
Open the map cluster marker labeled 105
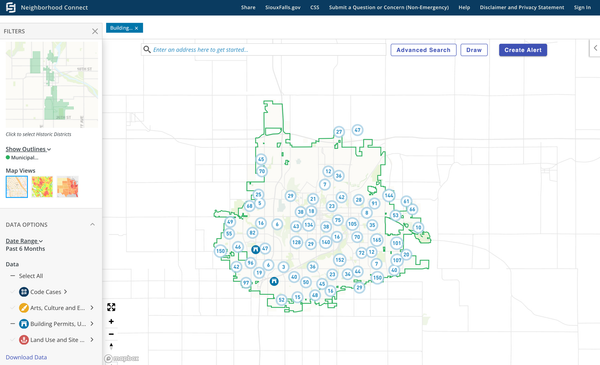pos(352,224)
